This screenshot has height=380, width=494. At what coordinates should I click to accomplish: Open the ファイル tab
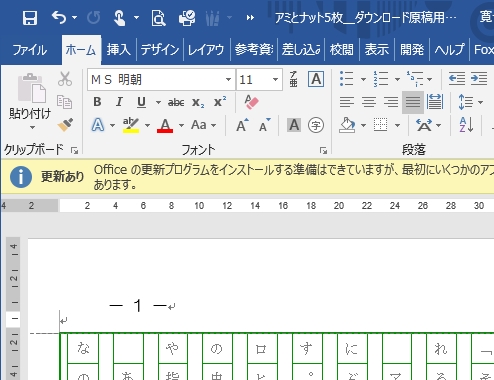coord(30,50)
